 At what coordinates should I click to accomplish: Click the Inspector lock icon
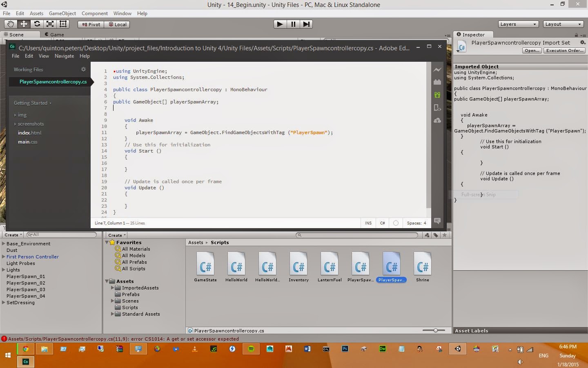click(576, 35)
